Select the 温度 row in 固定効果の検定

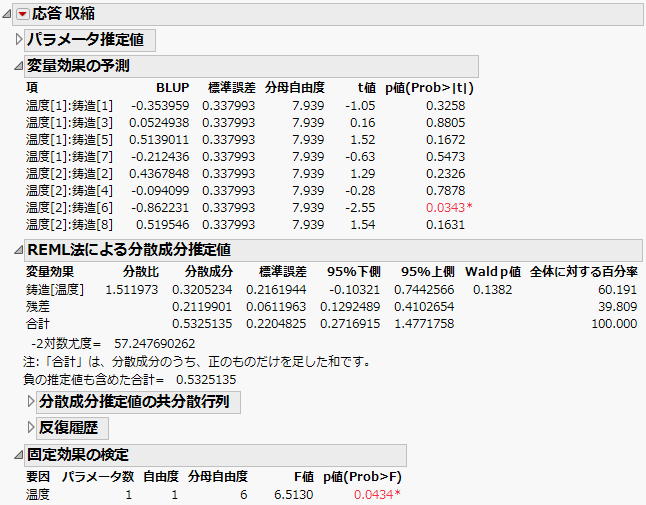pyautogui.click(x=213, y=495)
